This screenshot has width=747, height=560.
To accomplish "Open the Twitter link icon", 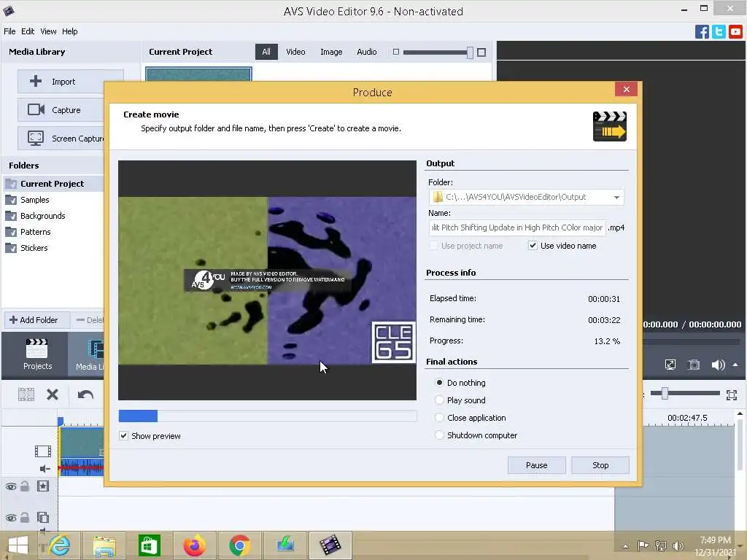I will click(x=719, y=32).
